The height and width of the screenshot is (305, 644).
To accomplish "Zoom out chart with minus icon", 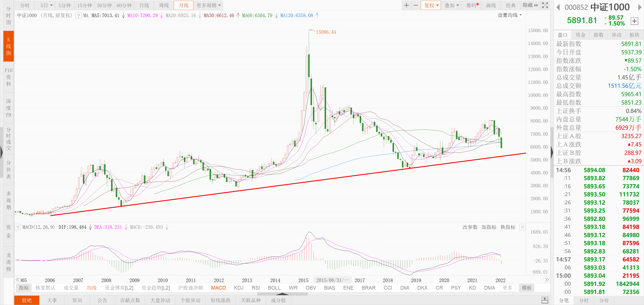I will [416, 5].
